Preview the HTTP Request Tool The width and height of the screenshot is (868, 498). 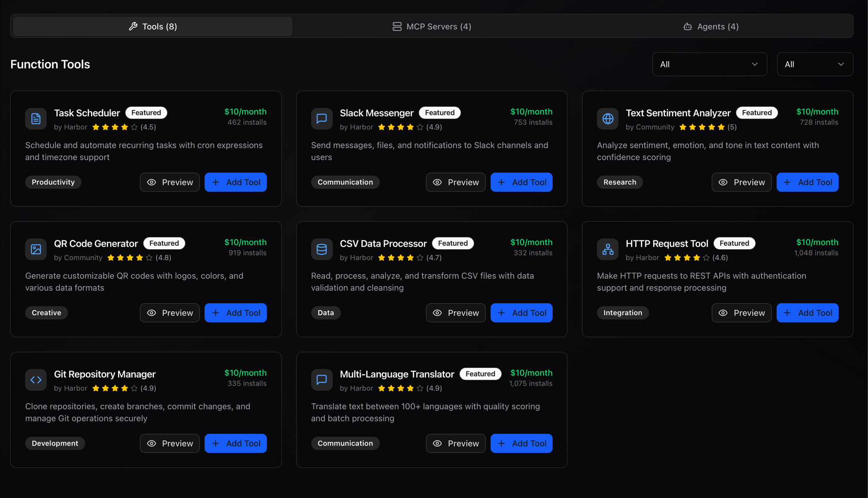pyautogui.click(x=741, y=313)
